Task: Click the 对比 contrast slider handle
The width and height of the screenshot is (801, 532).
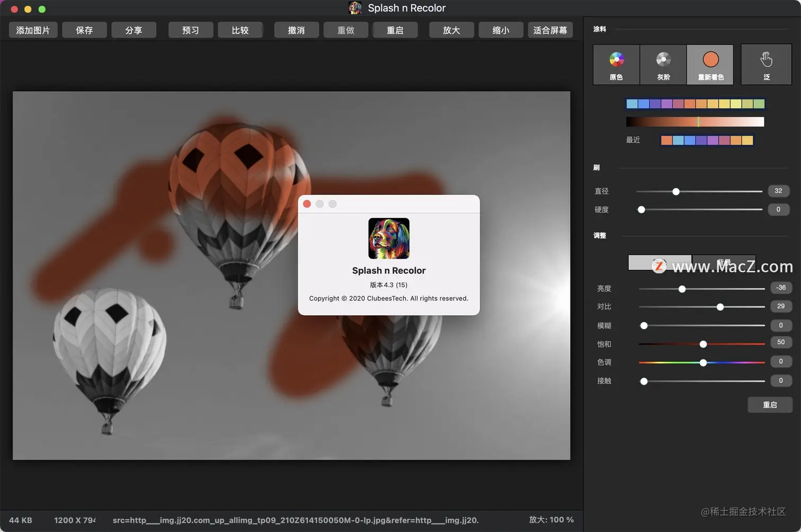Action: tap(720, 307)
